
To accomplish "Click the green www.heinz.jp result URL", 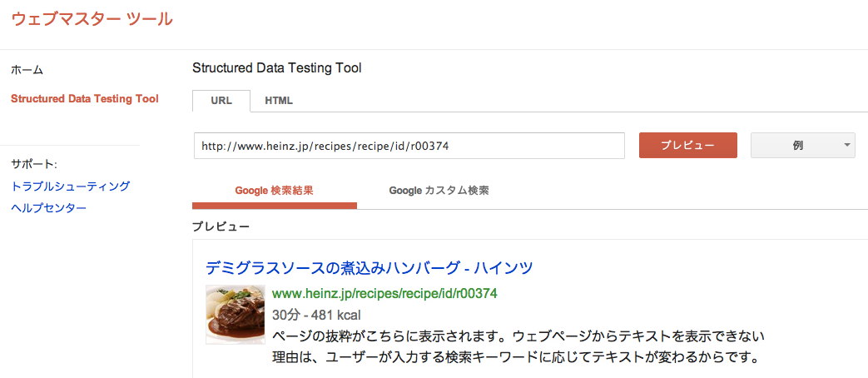I will pyautogui.click(x=384, y=293).
